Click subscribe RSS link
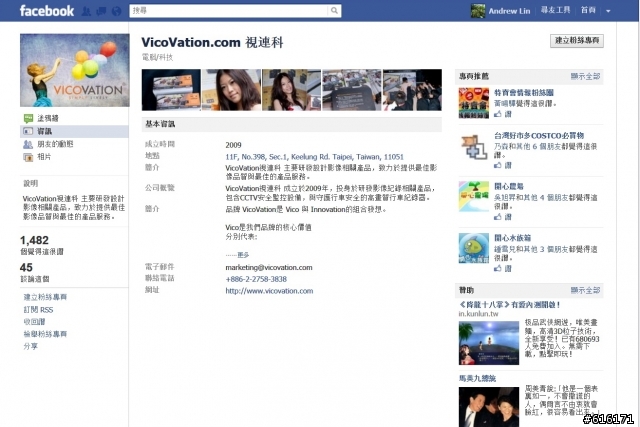The width and height of the screenshot is (640, 427). pos(38,309)
